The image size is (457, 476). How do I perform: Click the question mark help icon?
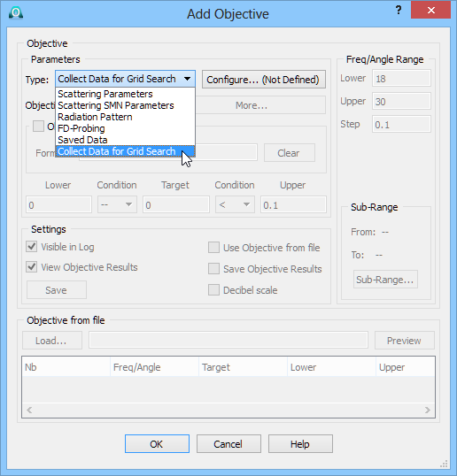(x=399, y=11)
